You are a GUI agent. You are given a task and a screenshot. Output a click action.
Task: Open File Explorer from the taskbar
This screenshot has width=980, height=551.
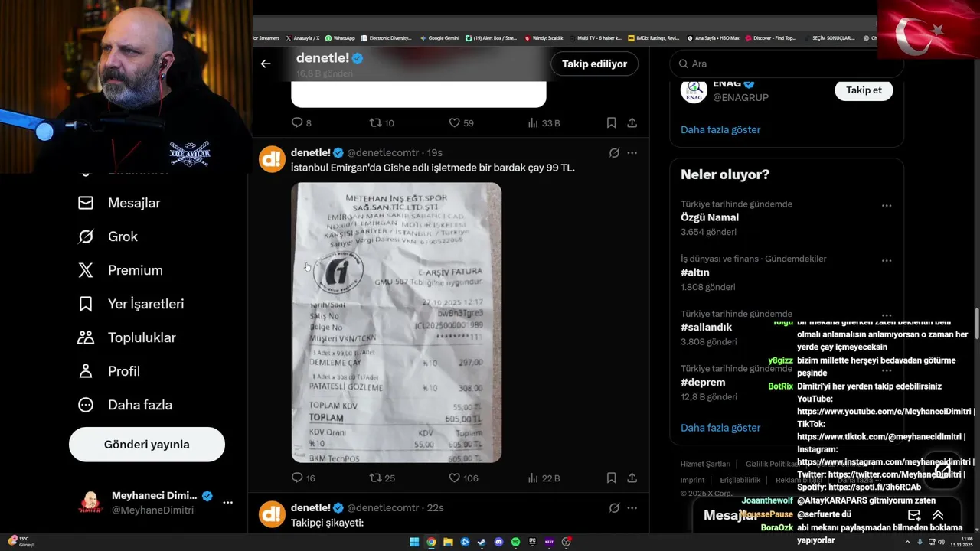point(448,542)
